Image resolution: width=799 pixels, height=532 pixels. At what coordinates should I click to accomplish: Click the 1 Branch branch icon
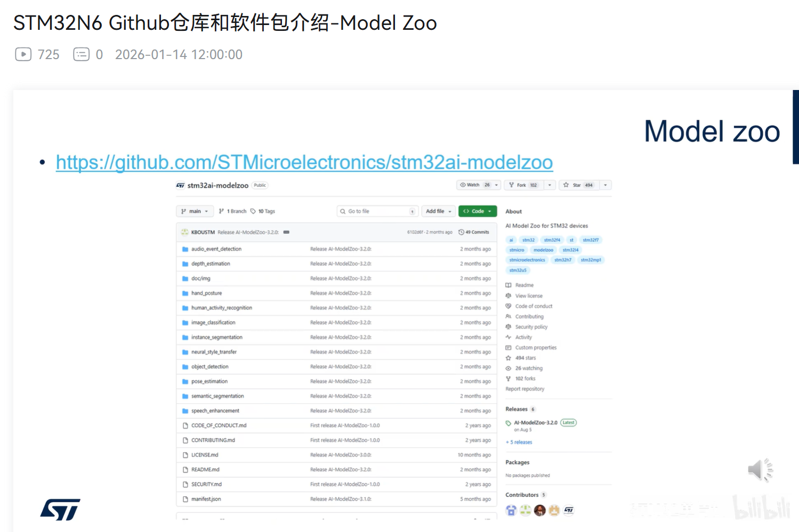point(221,211)
